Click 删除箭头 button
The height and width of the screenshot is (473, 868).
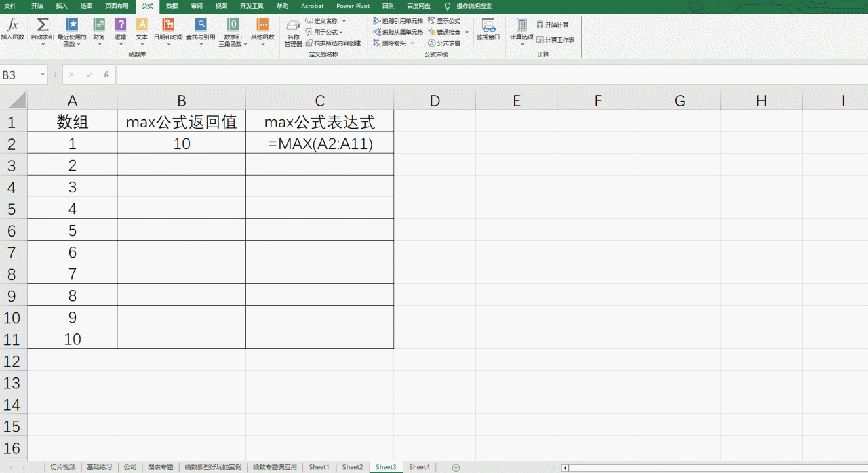click(x=390, y=43)
